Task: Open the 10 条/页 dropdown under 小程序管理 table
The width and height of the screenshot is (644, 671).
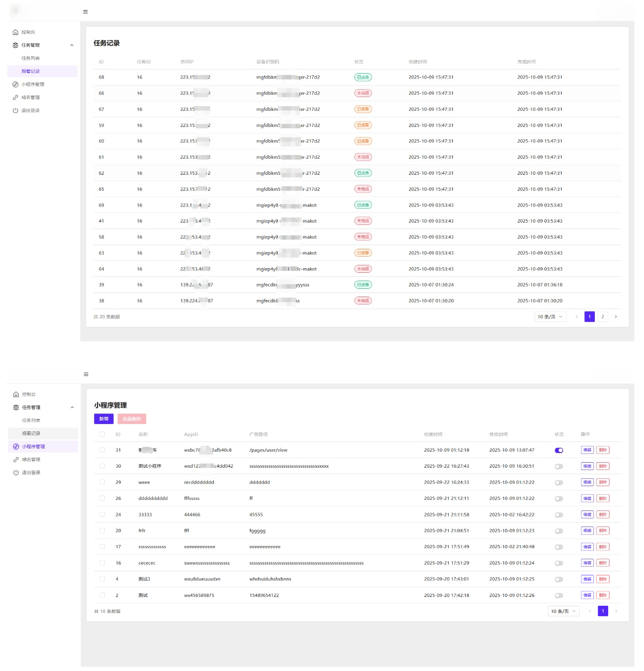Action: (563, 611)
